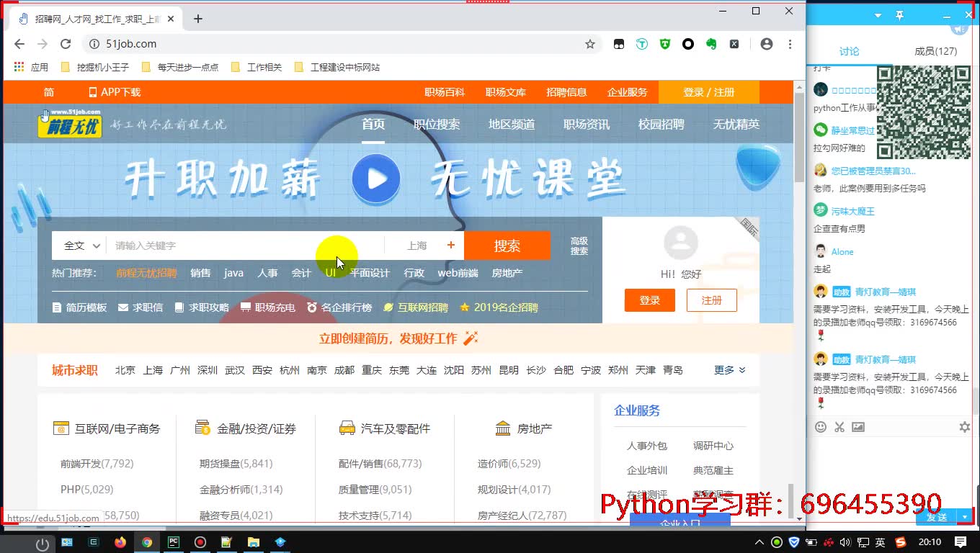Open PyCharm from the taskbar

[x=174, y=542]
